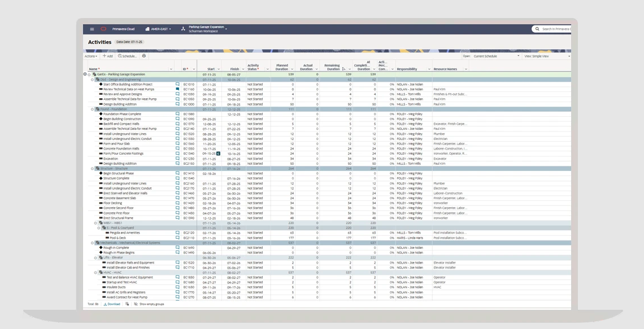644x329 pixels.
Task: Open the Actions menu
Action: (x=91, y=56)
